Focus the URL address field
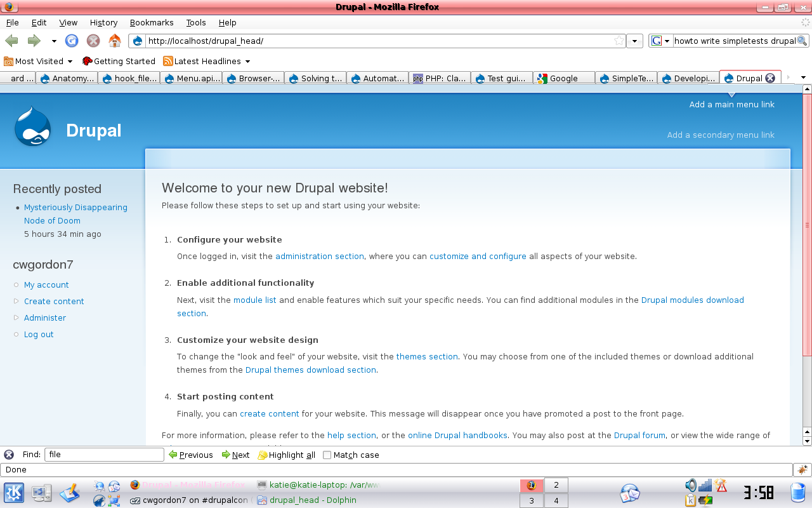 click(379, 41)
